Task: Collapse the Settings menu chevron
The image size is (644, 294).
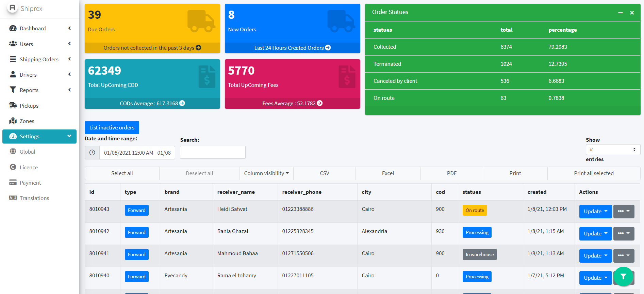Action: click(69, 136)
